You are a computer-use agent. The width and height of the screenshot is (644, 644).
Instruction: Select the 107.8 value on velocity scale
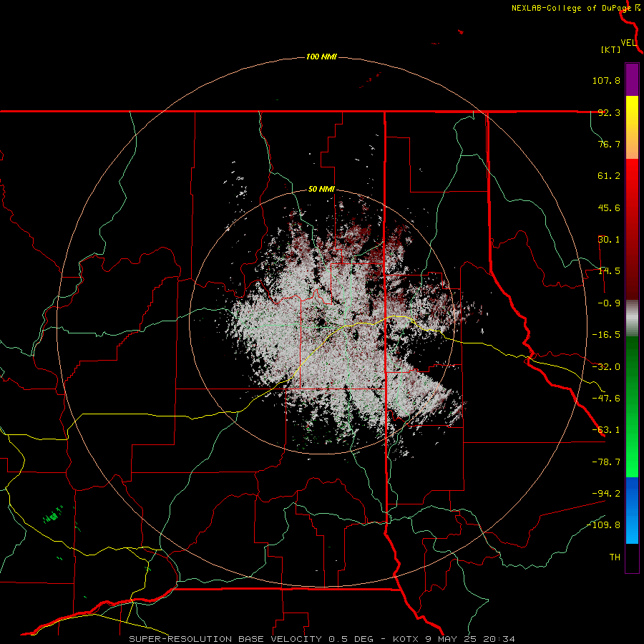point(606,80)
